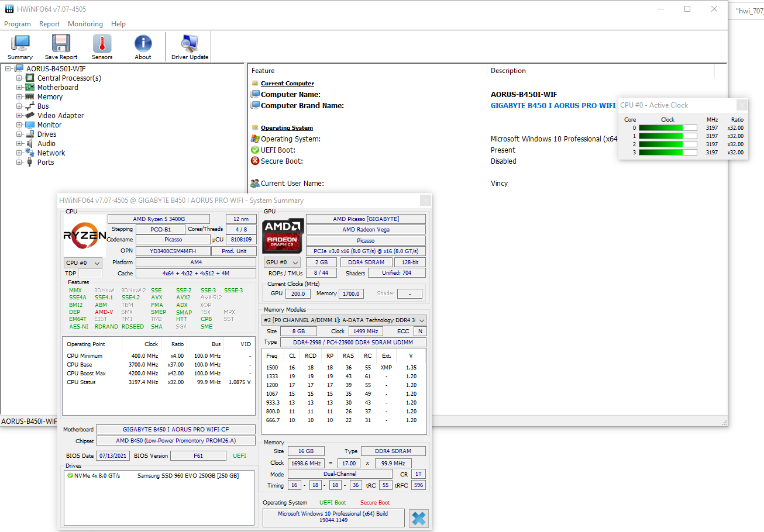Click the AMD Ryzen logo in CPU panel
Viewport: 764px width, 532px height.
(x=83, y=236)
